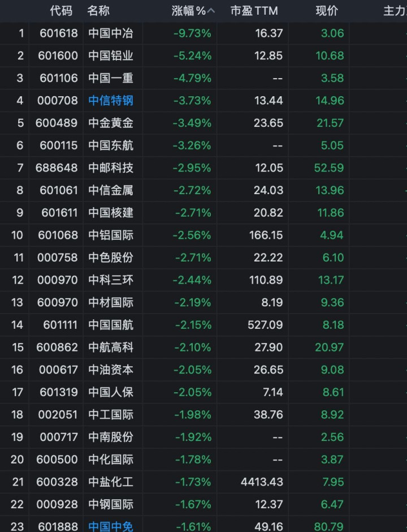
Task: Click the 主力 column header
Action: pyautogui.click(x=395, y=11)
